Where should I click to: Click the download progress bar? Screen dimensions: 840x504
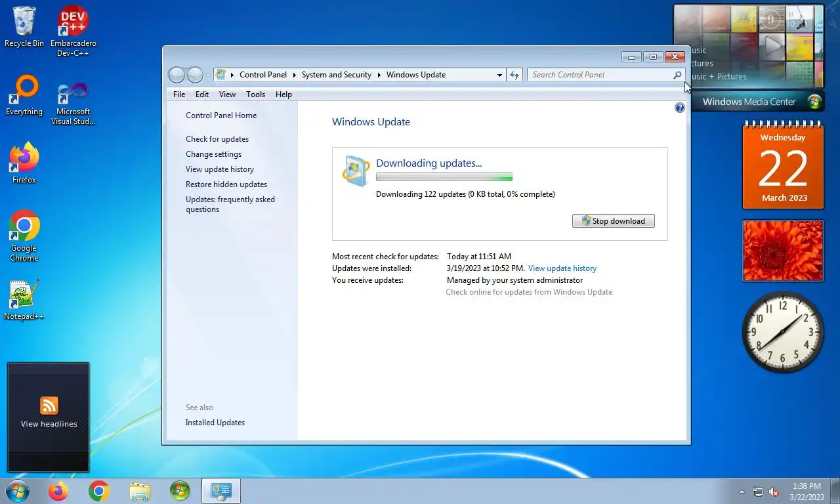444,177
